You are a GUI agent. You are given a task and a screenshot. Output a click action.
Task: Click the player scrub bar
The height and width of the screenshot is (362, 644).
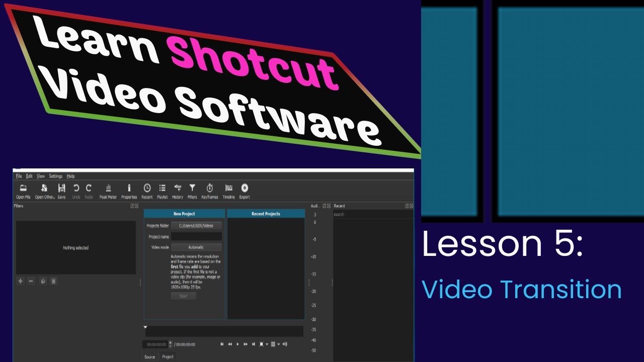pyautogui.click(x=224, y=331)
